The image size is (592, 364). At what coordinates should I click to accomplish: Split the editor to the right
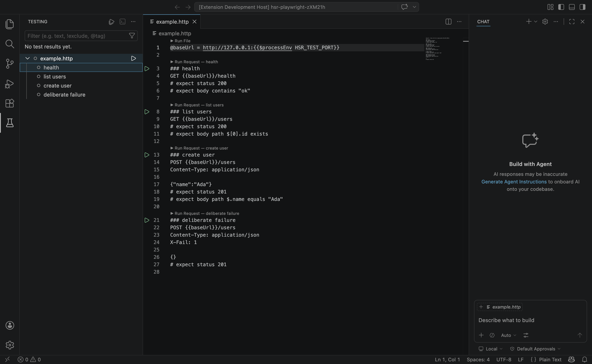click(448, 22)
